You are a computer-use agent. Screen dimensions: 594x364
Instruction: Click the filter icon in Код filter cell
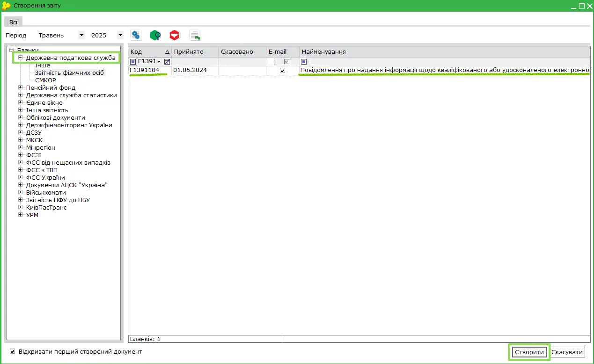click(133, 62)
